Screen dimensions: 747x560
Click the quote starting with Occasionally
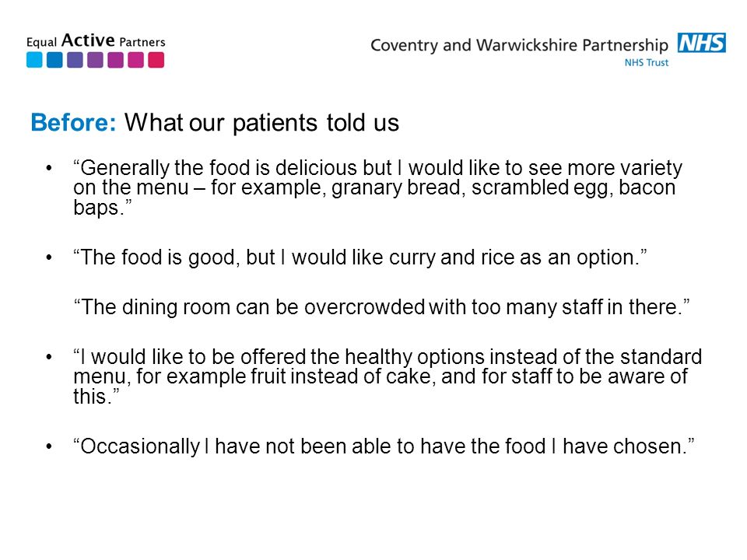click(x=384, y=446)
